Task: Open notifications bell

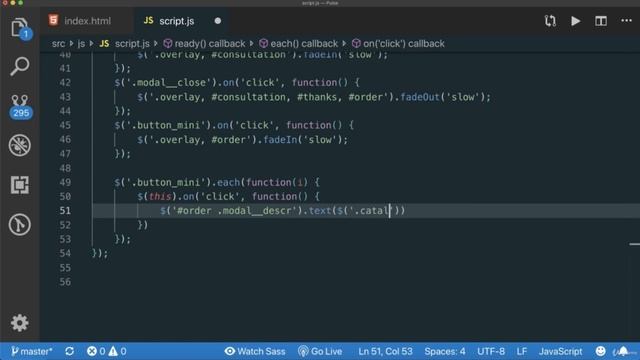Action: click(623, 351)
